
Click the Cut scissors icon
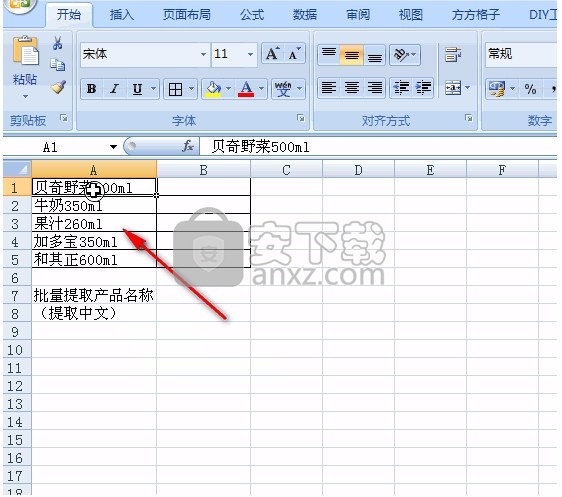click(57, 43)
